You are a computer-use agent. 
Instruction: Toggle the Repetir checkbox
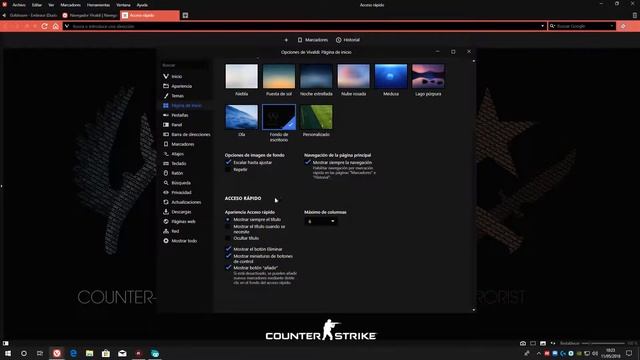click(x=228, y=169)
